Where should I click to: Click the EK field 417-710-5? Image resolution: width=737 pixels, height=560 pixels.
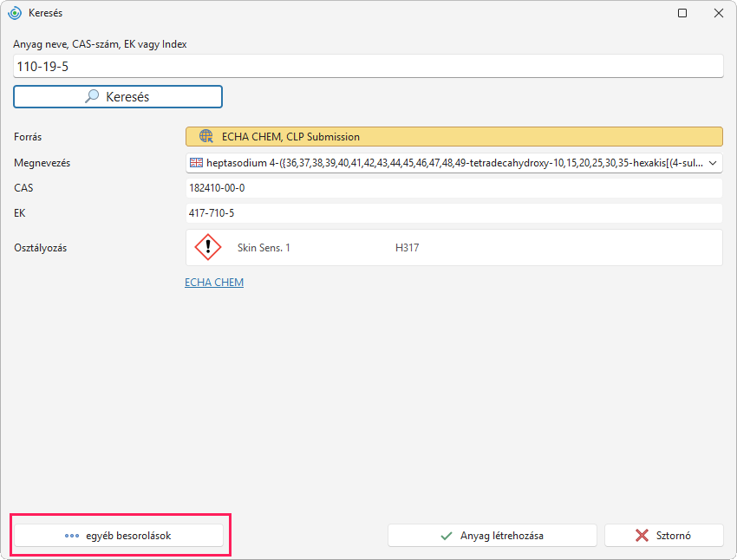pos(454,213)
